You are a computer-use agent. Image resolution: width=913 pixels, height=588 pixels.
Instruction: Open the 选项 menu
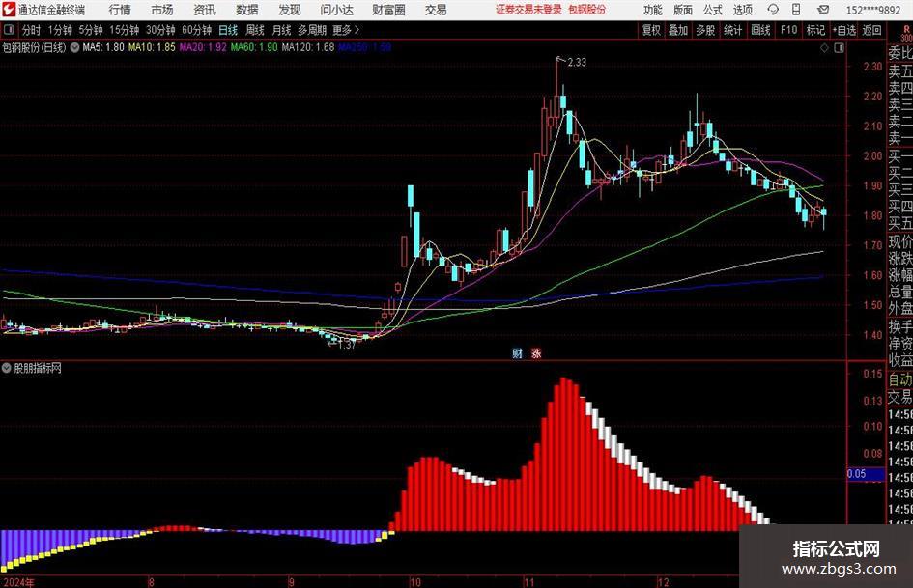(x=742, y=10)
